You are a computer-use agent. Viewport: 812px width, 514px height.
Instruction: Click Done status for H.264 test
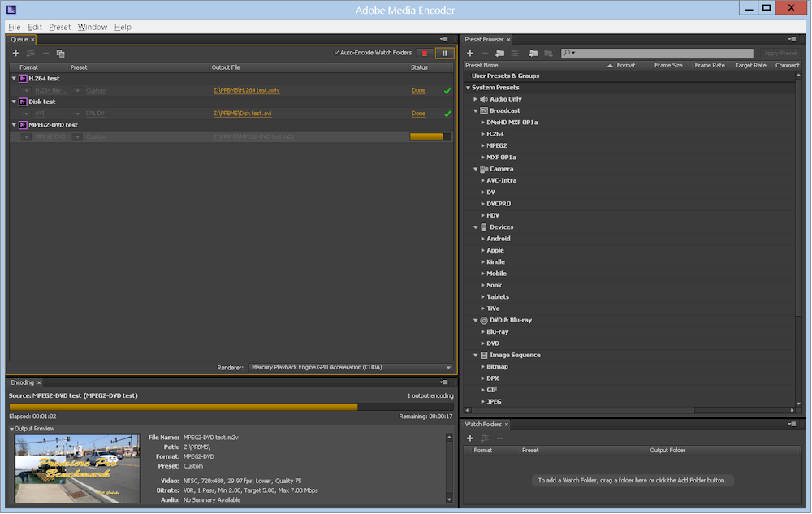(x=418, y=91)
